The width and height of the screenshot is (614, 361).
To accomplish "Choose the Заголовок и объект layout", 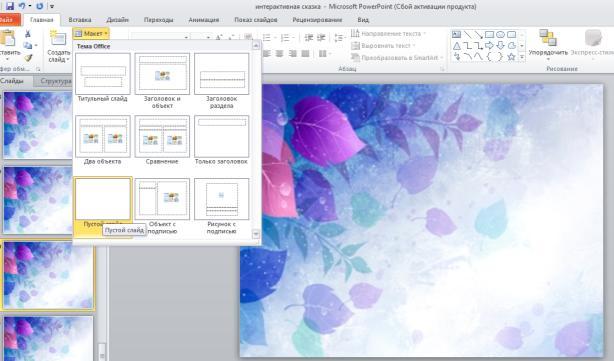I will point(162,81).
